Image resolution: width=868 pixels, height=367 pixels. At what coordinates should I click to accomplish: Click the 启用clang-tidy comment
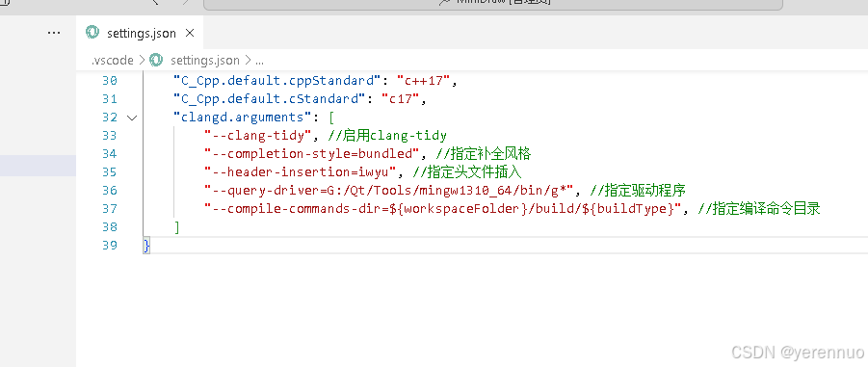(x=387, y=136)
